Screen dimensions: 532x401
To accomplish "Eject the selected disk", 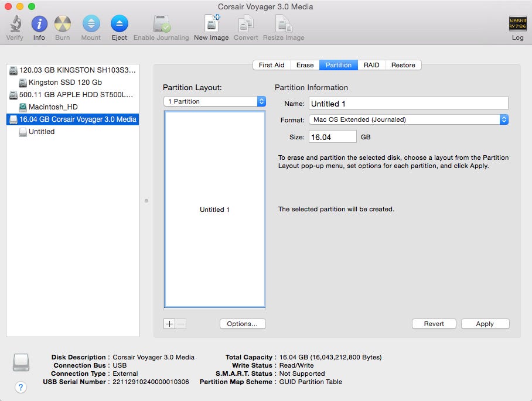I will click(120, 24).
